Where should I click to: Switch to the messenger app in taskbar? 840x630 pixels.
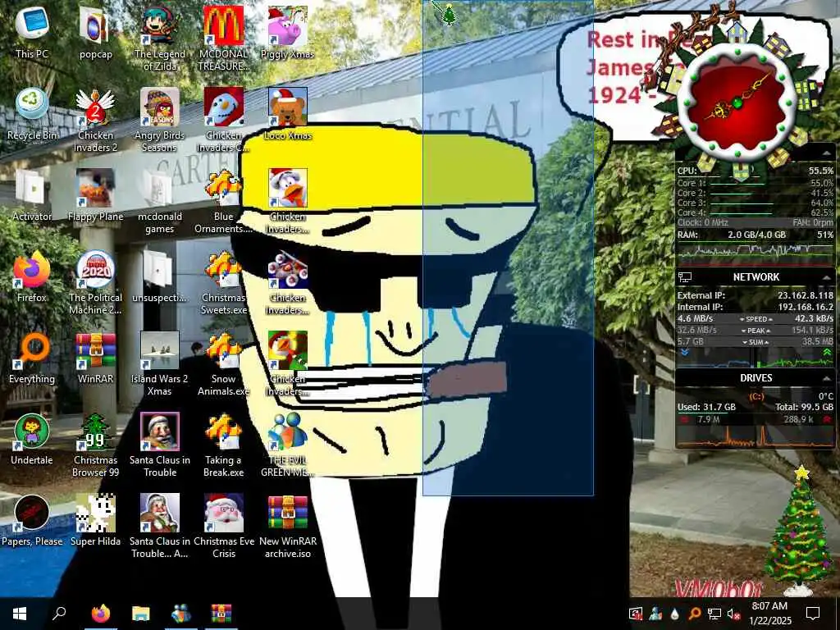(181, 614)
